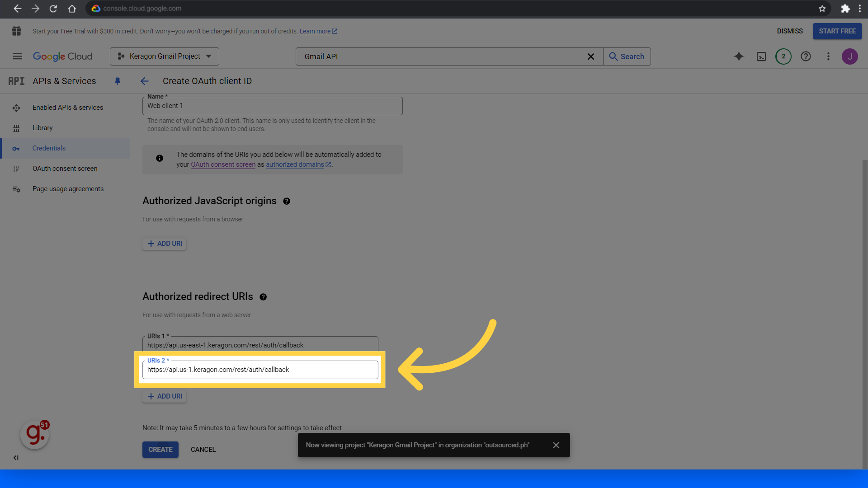Image resolution: width=868 pixels, height=488 pixels.
Task: Click CREATE to create the client
Action: 160,450
